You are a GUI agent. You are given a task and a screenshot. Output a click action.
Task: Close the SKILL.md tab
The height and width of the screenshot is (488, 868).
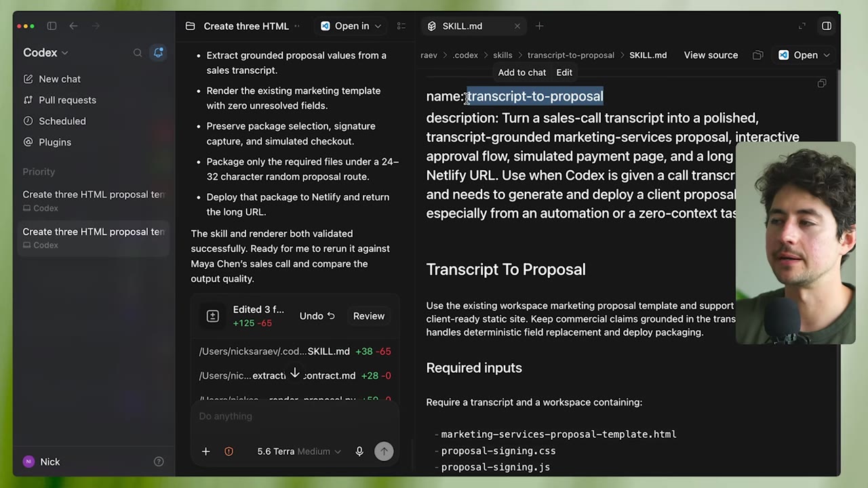coord(517,26)
